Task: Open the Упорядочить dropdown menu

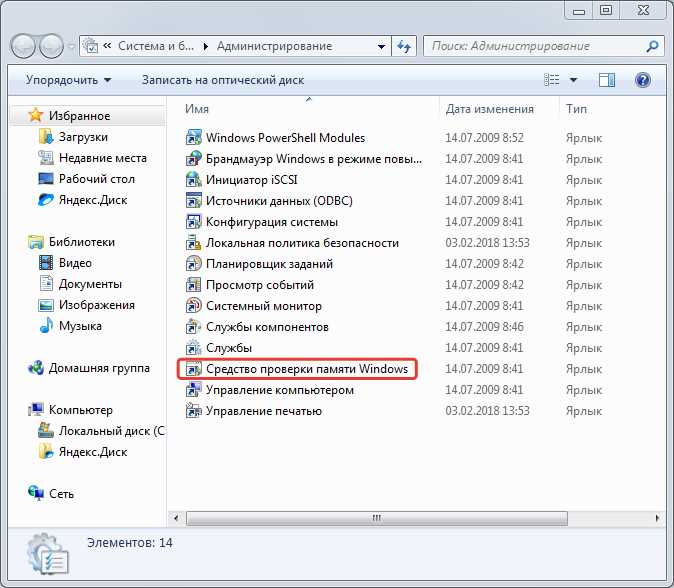Action: coord(68,80)
